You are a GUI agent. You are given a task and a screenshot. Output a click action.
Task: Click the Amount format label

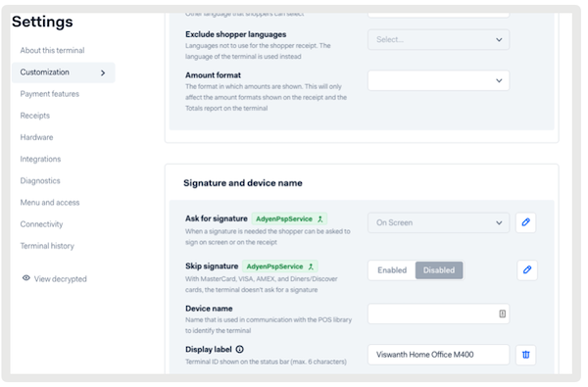point(213,75)
